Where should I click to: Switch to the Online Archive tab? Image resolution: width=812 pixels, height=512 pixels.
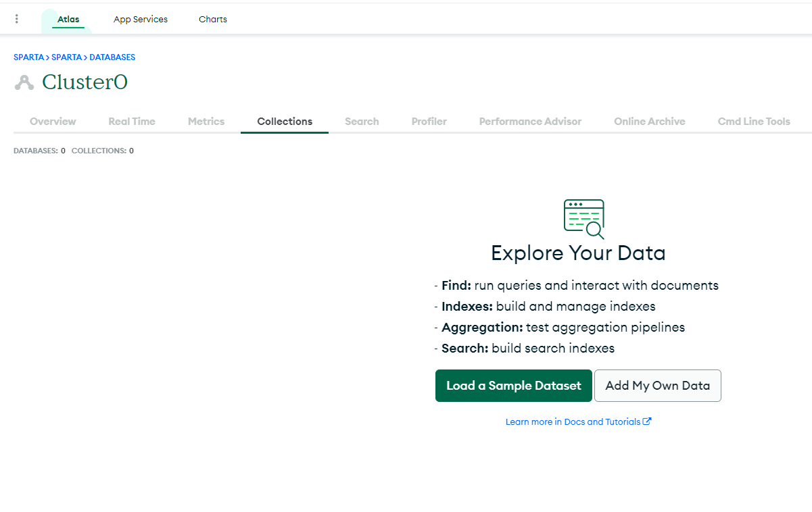[650, 122]
